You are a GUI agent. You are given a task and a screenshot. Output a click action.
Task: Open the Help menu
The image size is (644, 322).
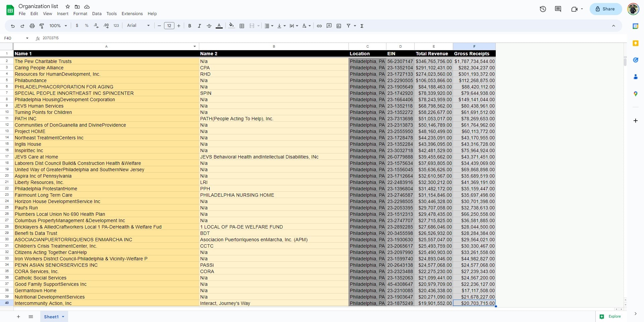tap(152, 14)
